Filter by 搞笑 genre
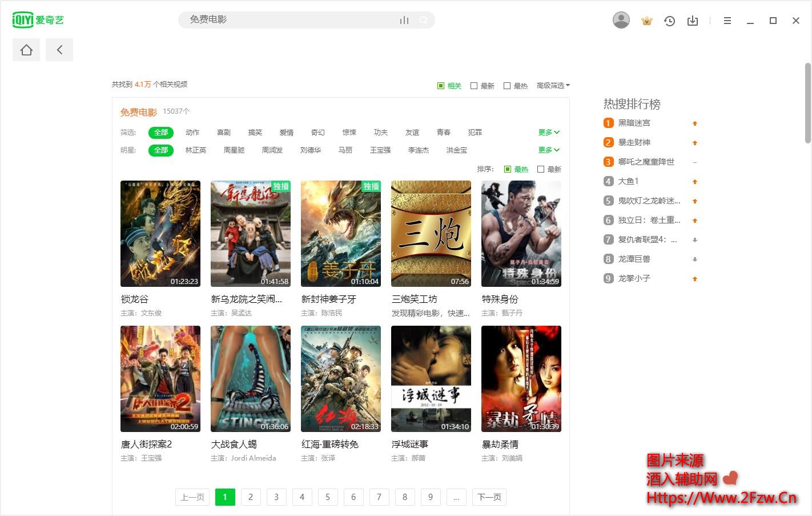The width and height of the screenshot is (812, 516). coord(255,132)
